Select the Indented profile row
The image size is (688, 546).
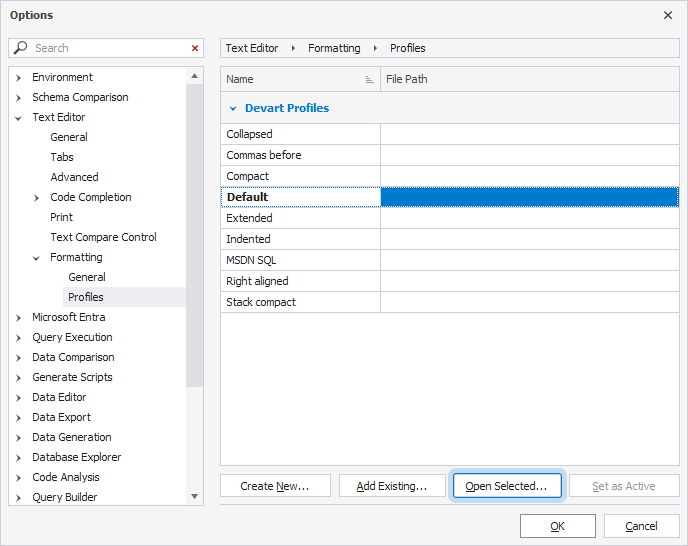[x=450, y=239]
